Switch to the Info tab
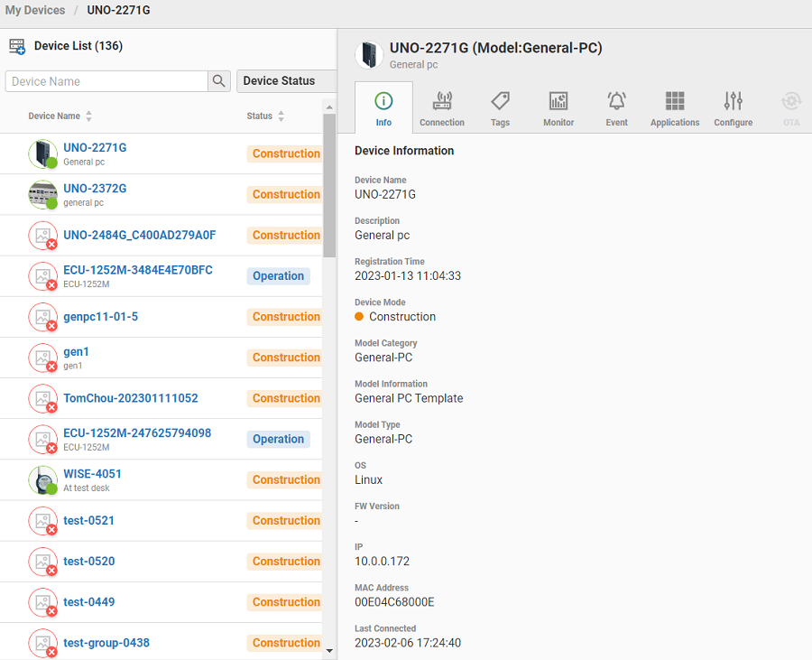The width and height of the screenshot is (812, 660). [383, 107]
